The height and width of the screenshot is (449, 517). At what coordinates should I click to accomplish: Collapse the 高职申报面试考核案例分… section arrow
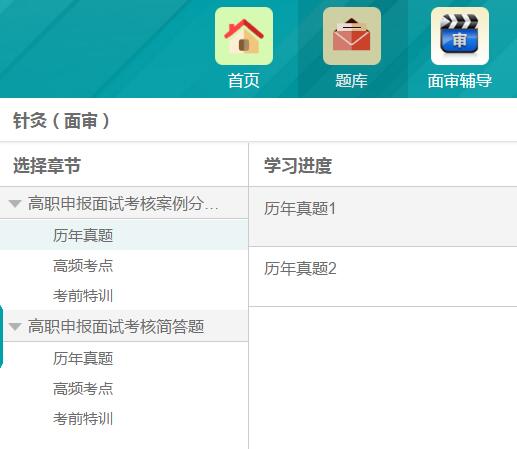pos(15,203)
